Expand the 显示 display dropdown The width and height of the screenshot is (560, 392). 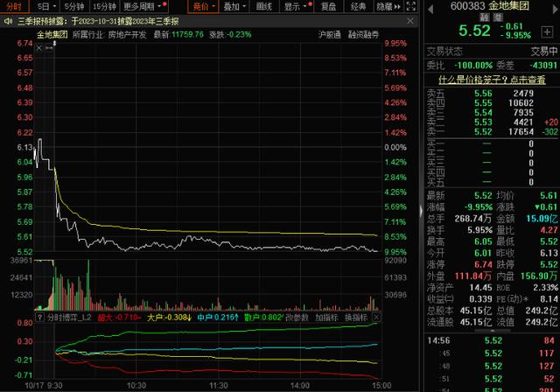click(296, 6)
